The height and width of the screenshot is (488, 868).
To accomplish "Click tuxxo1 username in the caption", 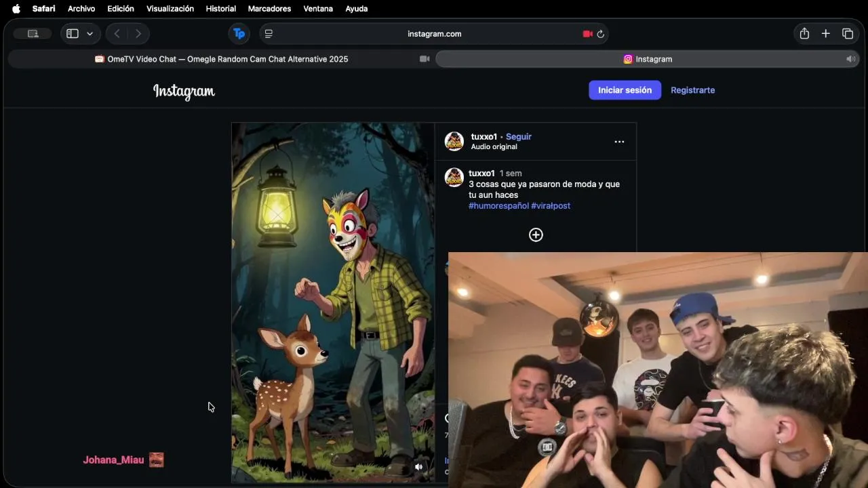I will pyautogui.click(x=481, y=173).
